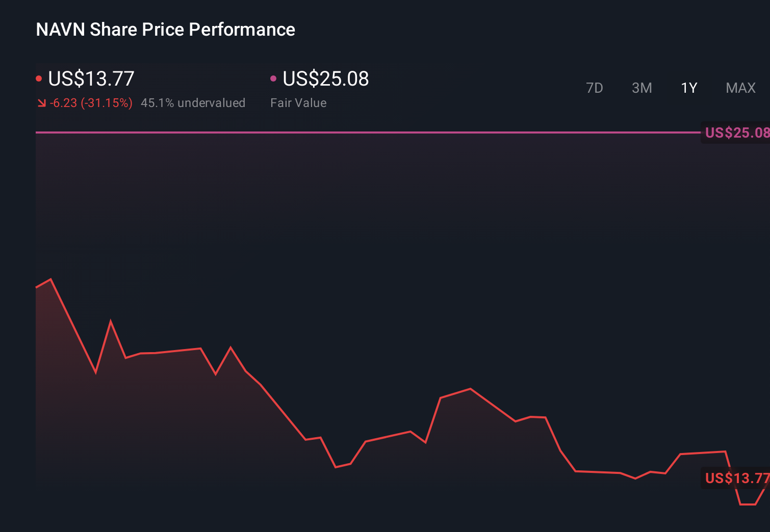Click the mid-year peak on the price chart
770x532 pixels.
click(470, 389)
